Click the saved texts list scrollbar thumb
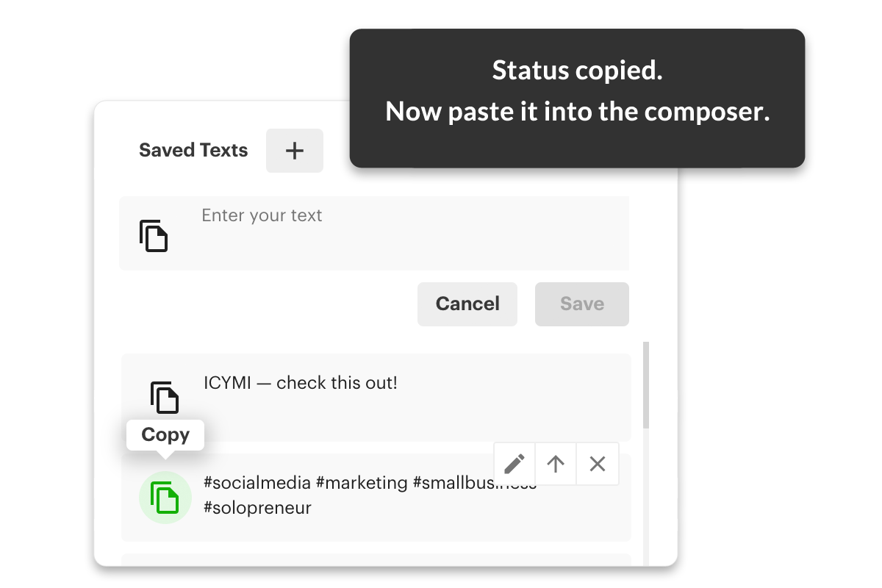Viewport: 882px width, 588px height. tap(646, 384)
